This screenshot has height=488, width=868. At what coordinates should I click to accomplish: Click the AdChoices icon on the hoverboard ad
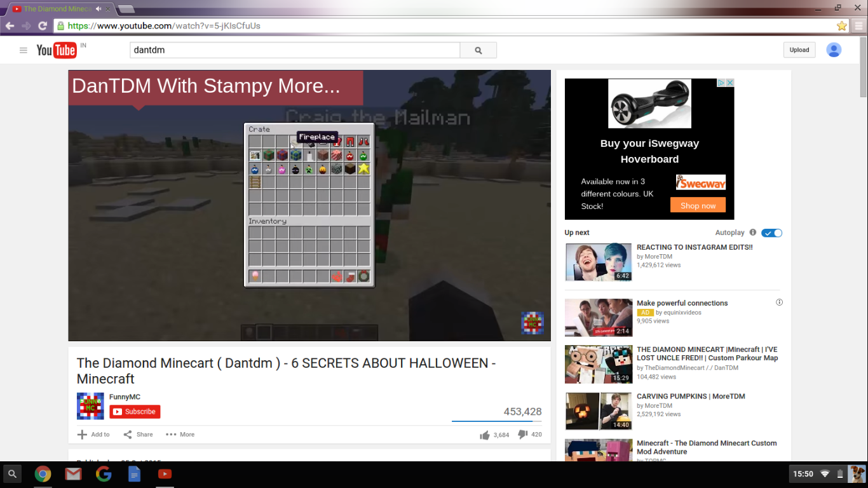point(722,83)
